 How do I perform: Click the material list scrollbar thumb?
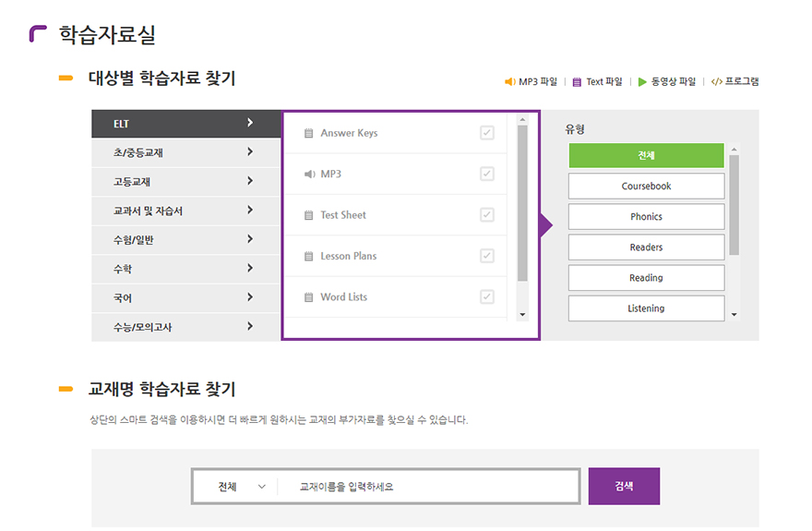522,203
